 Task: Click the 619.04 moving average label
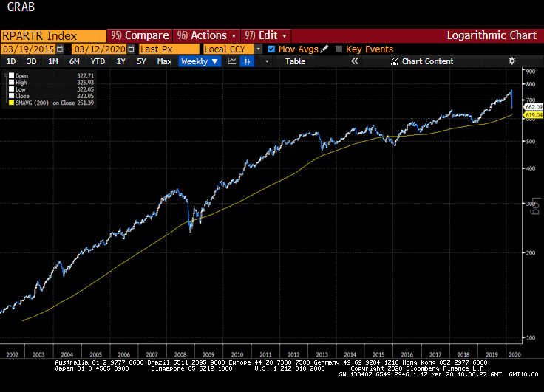[x=534, y=114]
